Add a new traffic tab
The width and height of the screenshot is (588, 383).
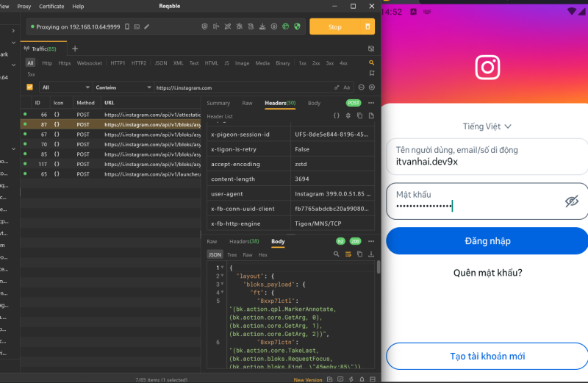(74, 49)
